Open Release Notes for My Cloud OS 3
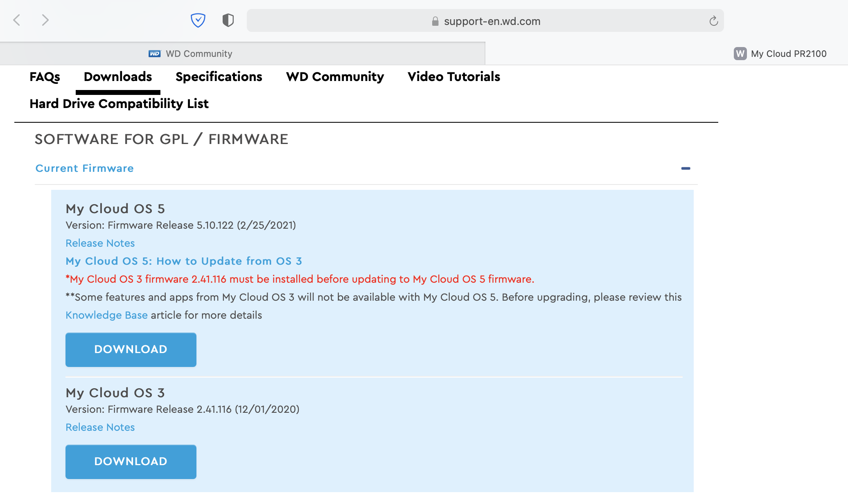 [100, 427]
